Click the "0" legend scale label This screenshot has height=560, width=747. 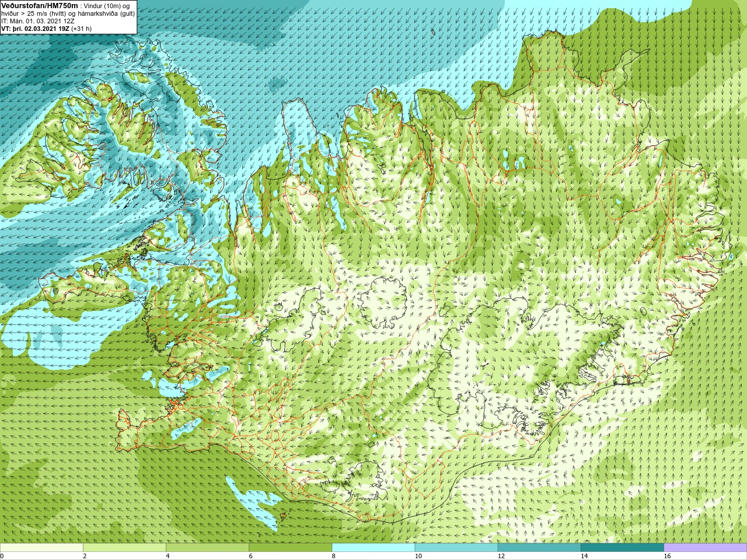coord(2,556)
